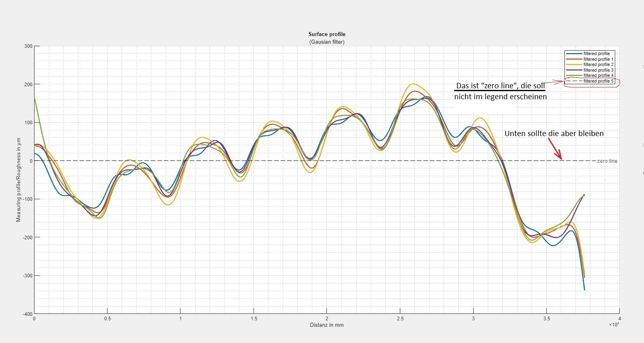Select the circled "filtered profile 5" legend entry
This screenshot has height=343, width=644.
598,81
